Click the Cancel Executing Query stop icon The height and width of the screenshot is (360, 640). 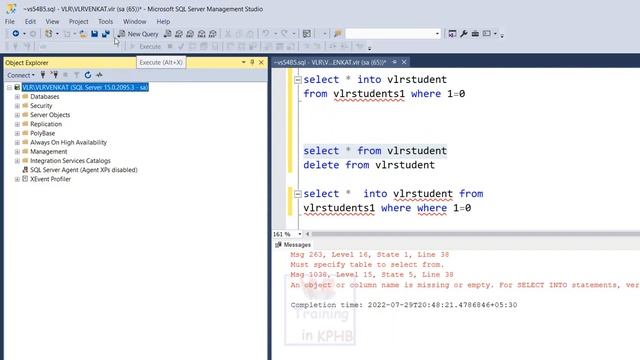coord(170,47)
